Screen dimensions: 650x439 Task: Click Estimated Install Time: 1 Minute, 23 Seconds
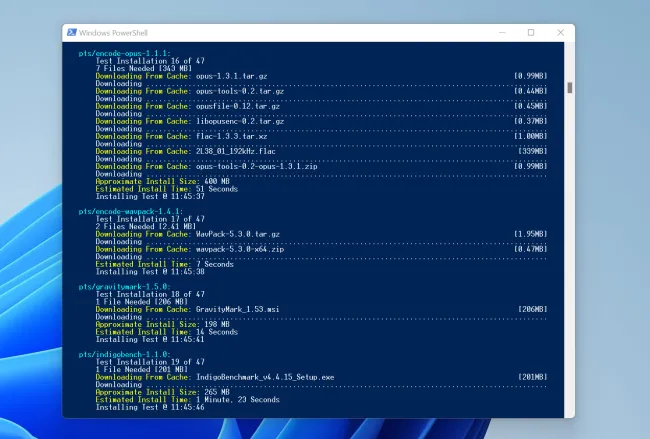point(188,400)
